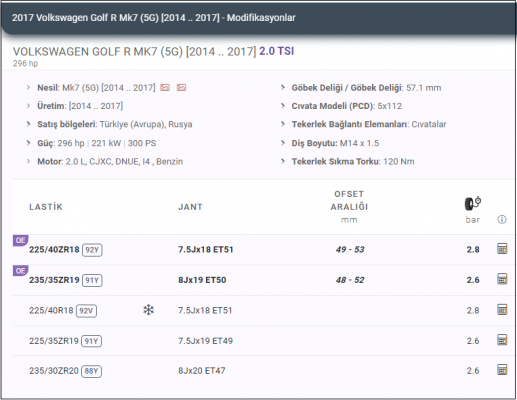Open calculator icon for 225/40ZR18 row
Screen dimensions: 517x400
(502, 249)
